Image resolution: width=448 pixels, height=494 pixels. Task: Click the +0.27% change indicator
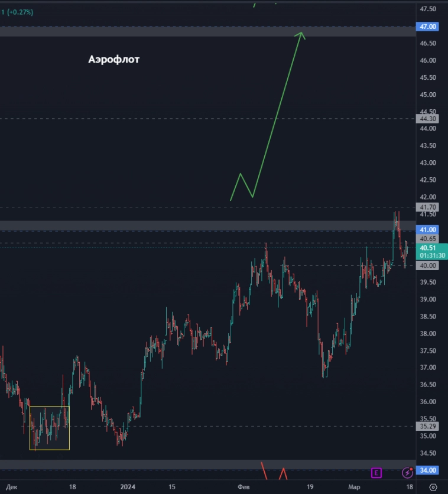(20, 11)
